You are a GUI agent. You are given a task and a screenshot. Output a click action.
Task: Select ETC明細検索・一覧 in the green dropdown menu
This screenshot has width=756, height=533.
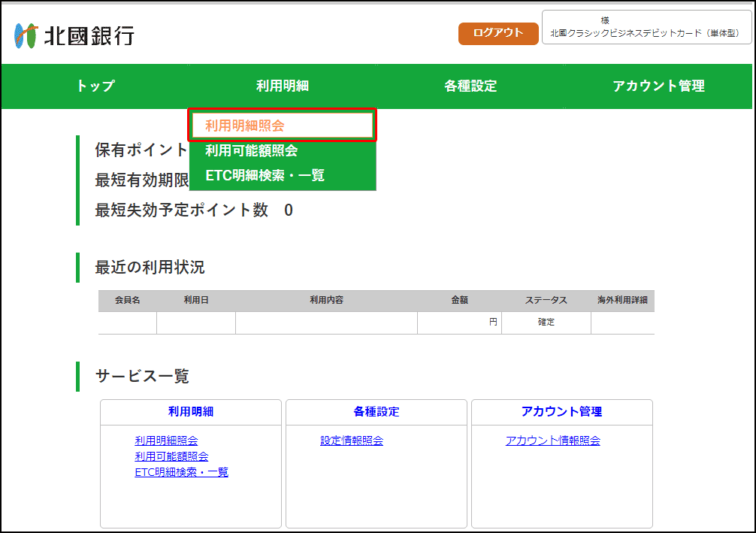[x=265, y=176]
